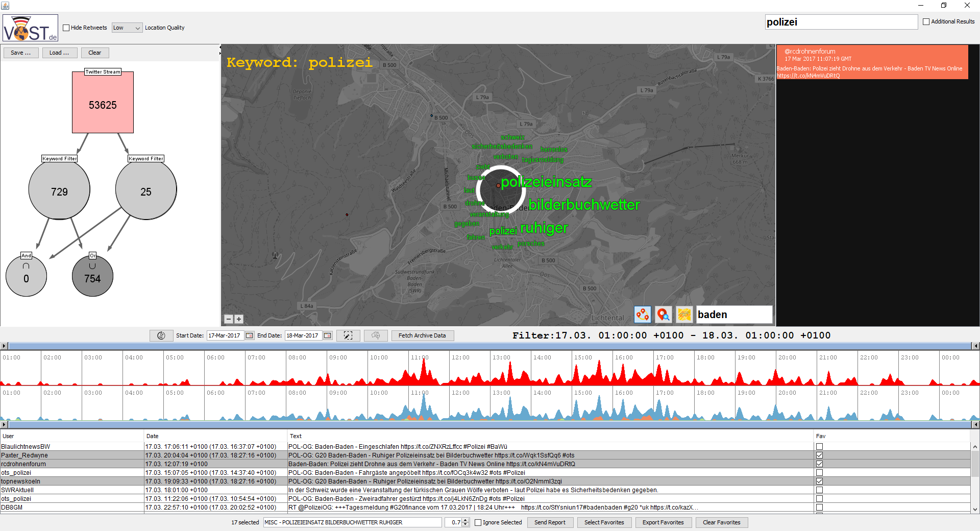
Task: Toggle the yellow word cloud map icon
Action: [684, 315]
